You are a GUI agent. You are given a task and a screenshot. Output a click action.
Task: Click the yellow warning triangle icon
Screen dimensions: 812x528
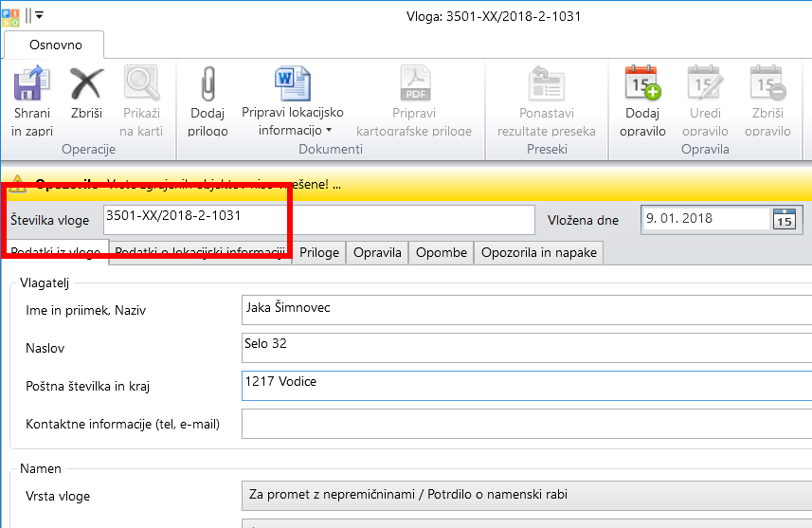(x=19, y=185)
